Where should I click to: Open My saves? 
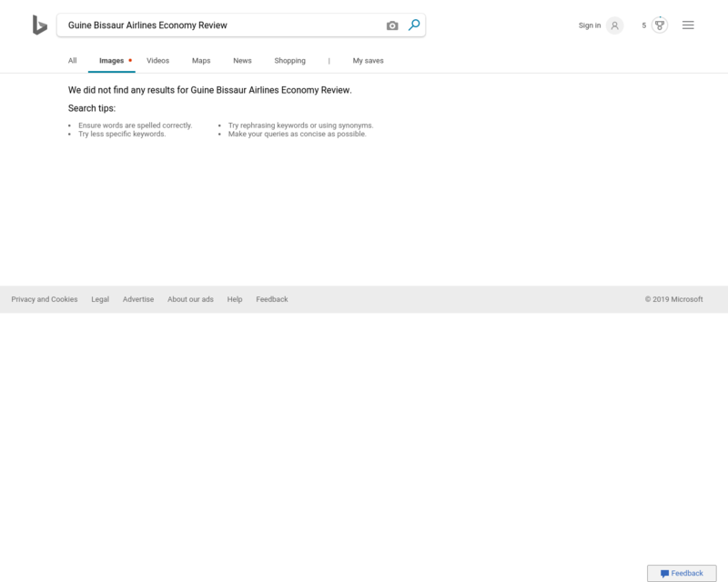(369, 61)
